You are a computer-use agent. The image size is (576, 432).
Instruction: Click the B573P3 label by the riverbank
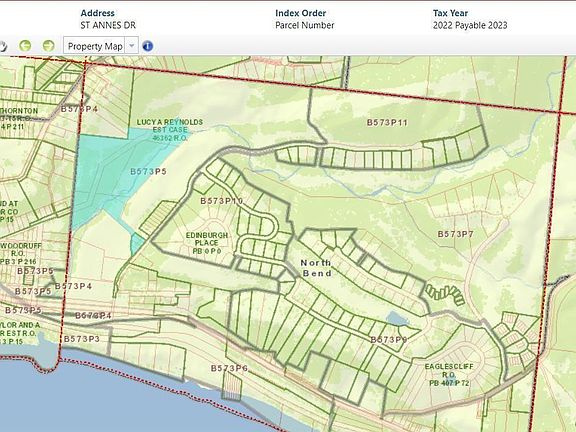(x=82, y=339)
